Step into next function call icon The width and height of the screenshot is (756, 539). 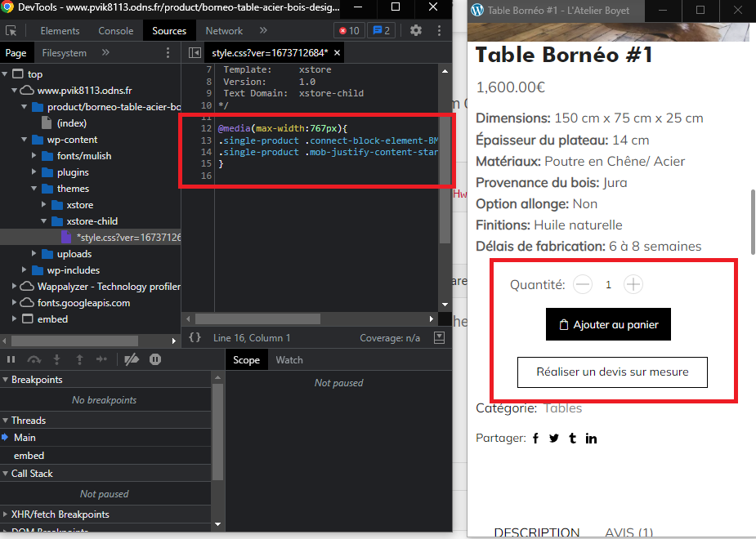(57, 359)
